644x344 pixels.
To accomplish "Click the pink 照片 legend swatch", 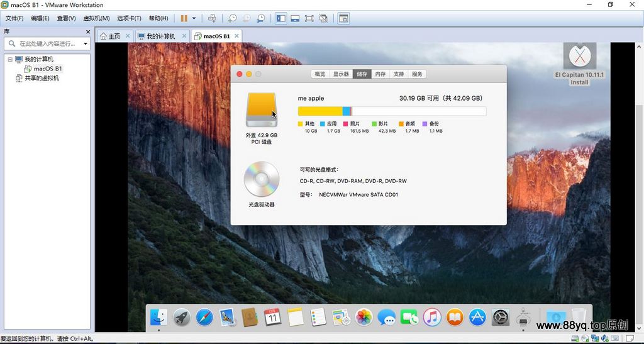I will tap(345, 123).
